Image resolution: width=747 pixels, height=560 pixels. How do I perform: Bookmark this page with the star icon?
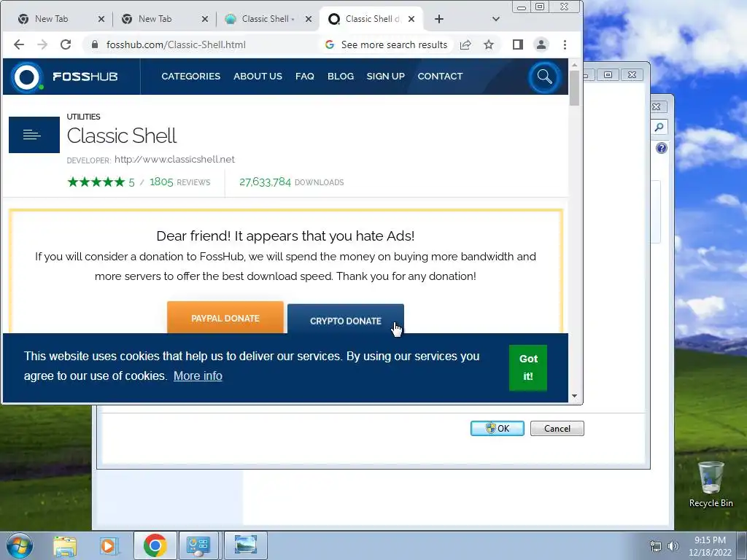[x=489, y=44]
